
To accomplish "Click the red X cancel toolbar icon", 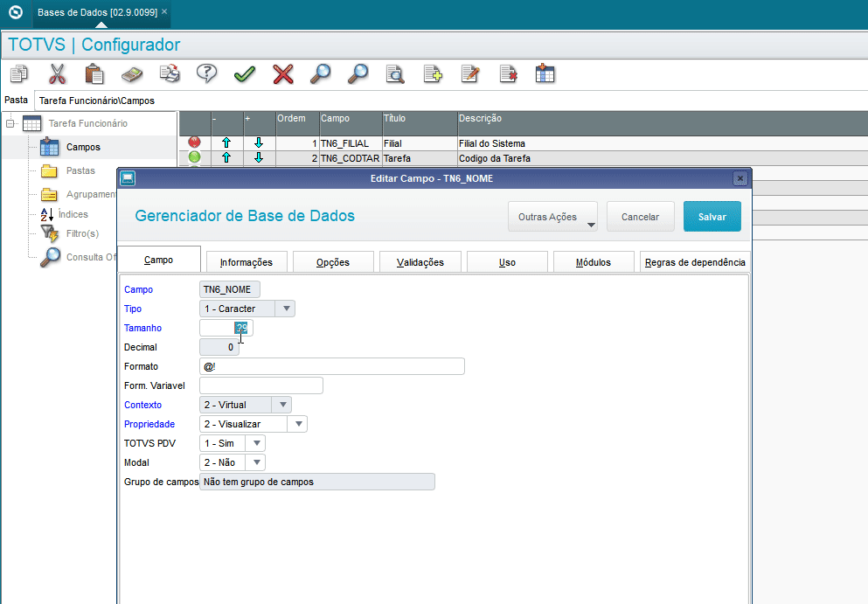I will click(x=283, y=73).
